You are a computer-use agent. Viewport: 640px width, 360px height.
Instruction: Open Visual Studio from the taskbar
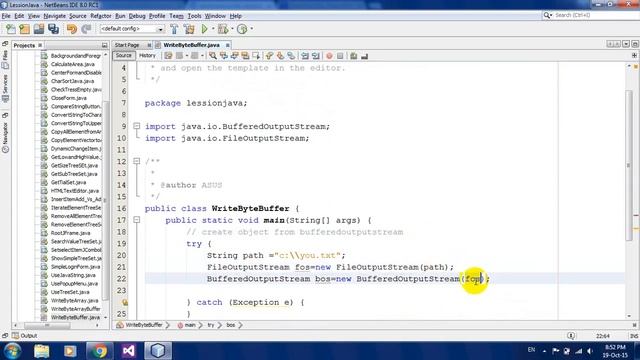[128, 351]
